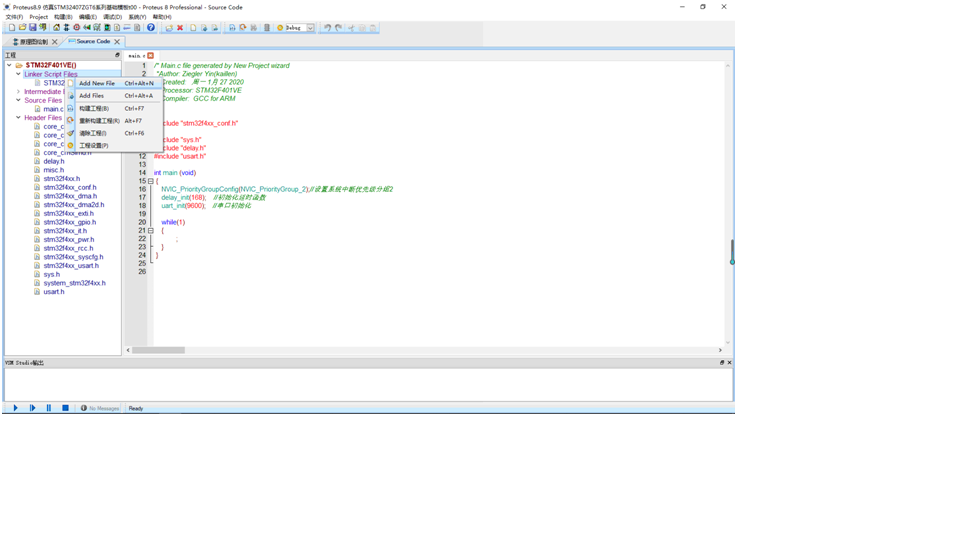Select delay.h in the project tree

(54, 162)
